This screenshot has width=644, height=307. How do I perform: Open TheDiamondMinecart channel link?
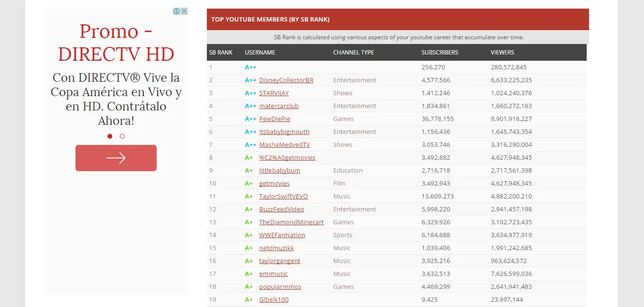[291, 222]
